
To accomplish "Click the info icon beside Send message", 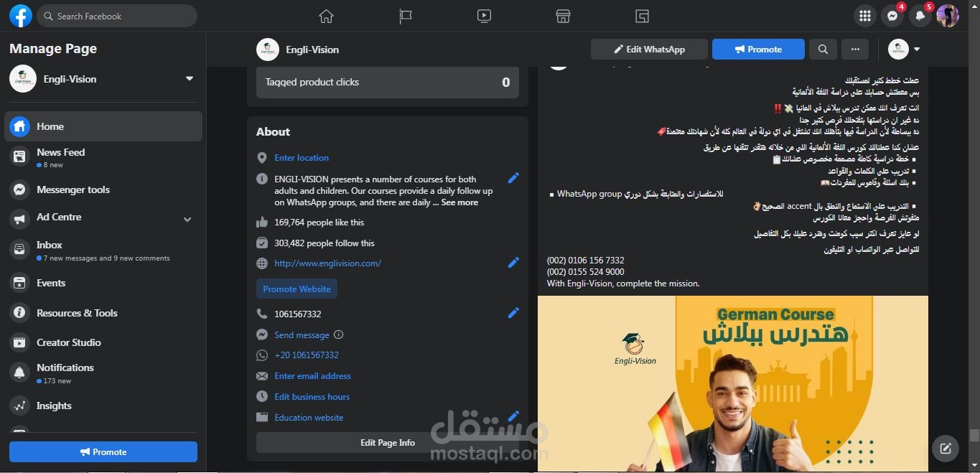I will pyautogui.click(x=339, y=334).
